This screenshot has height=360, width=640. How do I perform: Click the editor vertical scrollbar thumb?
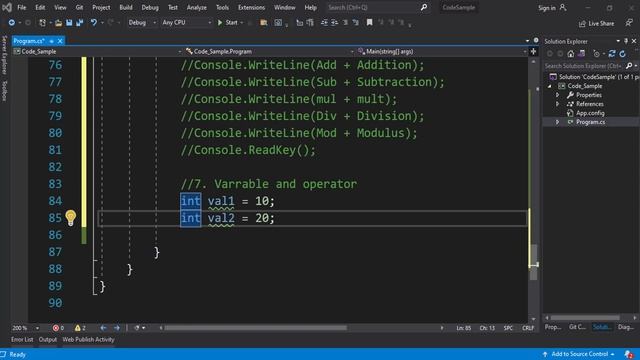pos(533,262)
